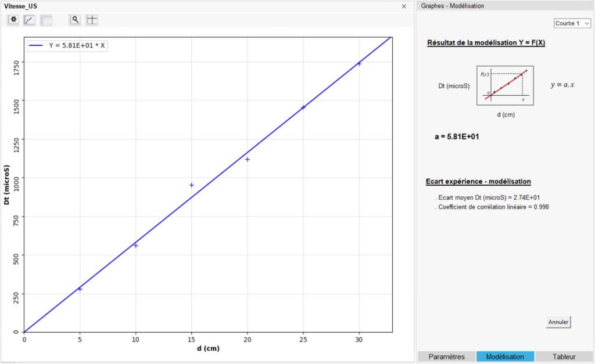Open the data table toolbar icon
Screen dimensions: 595x364
point(46,20)
